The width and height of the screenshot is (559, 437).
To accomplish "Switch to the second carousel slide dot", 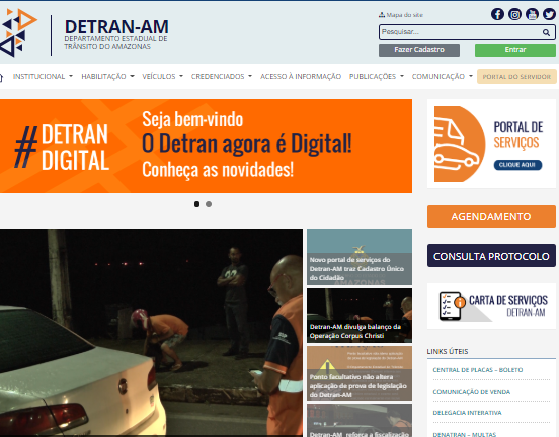I will click(209, 204).
